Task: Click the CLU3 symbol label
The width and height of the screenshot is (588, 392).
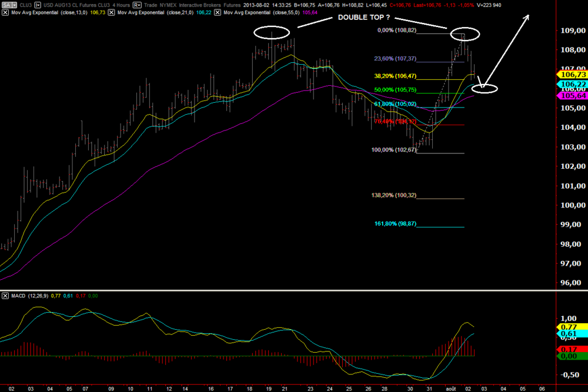Action: click(x=25, y=5)
